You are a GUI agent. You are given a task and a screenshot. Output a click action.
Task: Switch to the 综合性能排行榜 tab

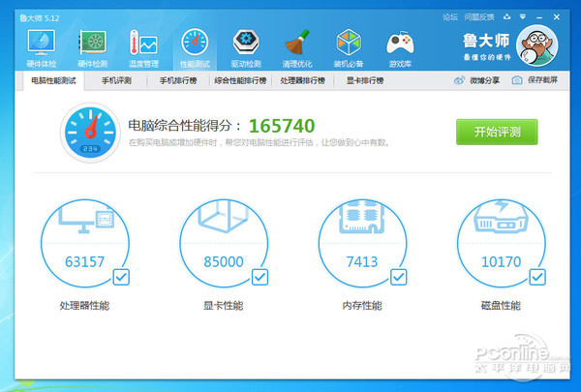240,81
